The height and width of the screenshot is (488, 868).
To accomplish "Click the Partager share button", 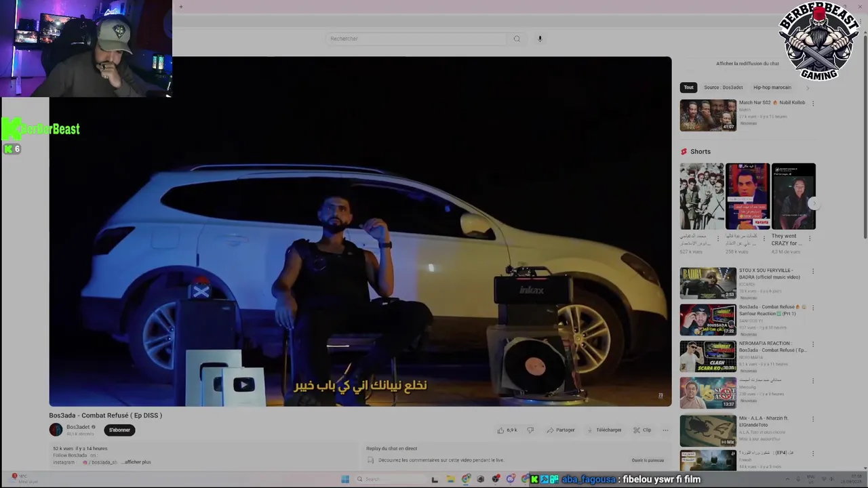I will click(561, 430).
